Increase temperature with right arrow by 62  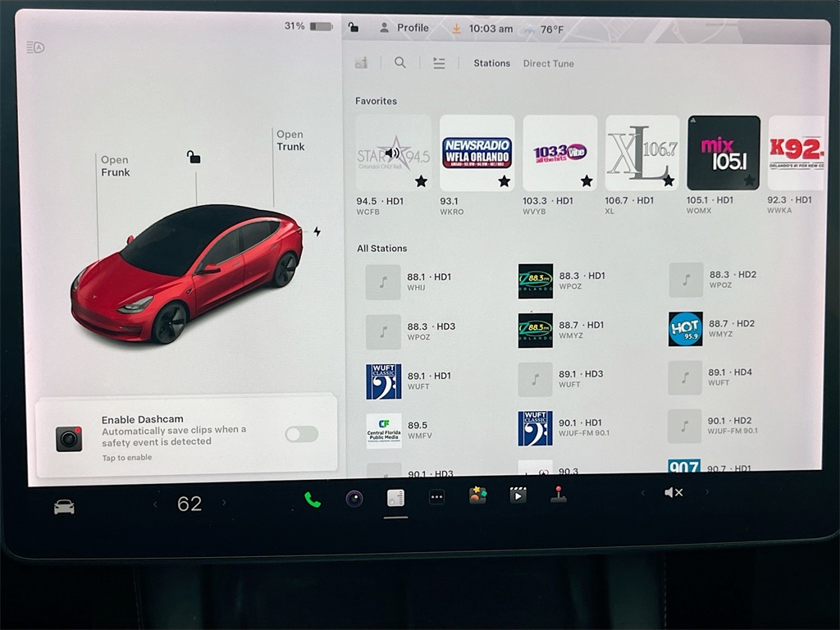(224, 502)
